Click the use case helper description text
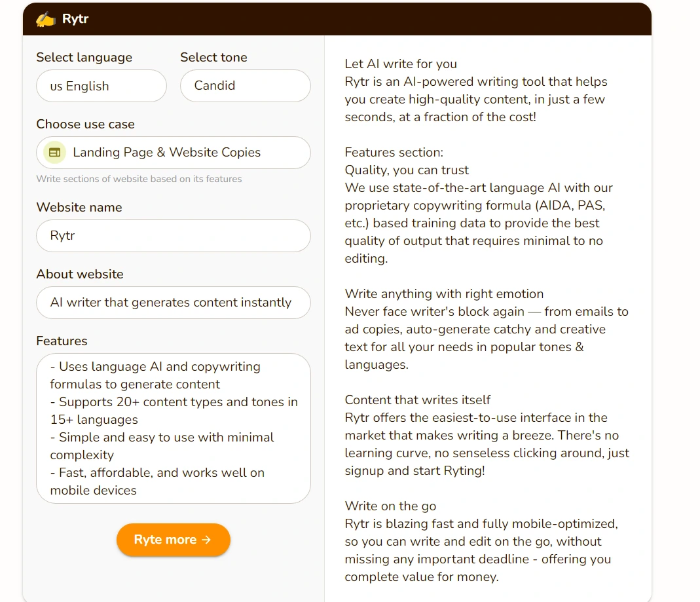The height and width of the screenshot is (602, 700). coord(139,179)
